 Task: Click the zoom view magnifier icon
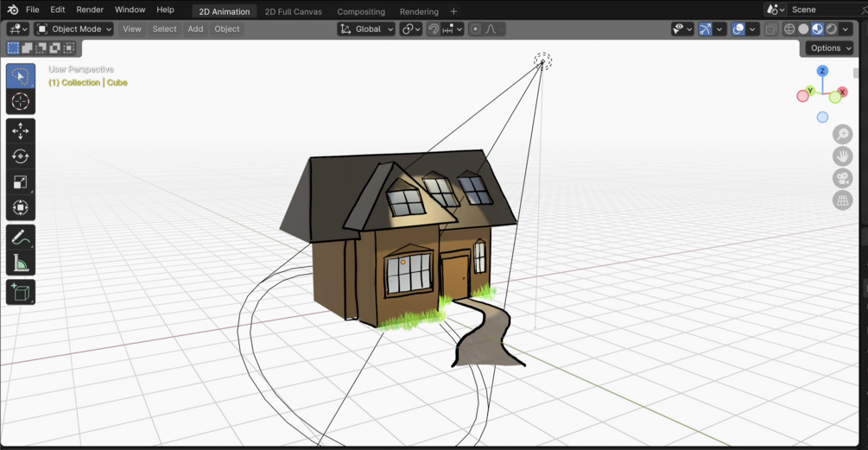point(843,134)
